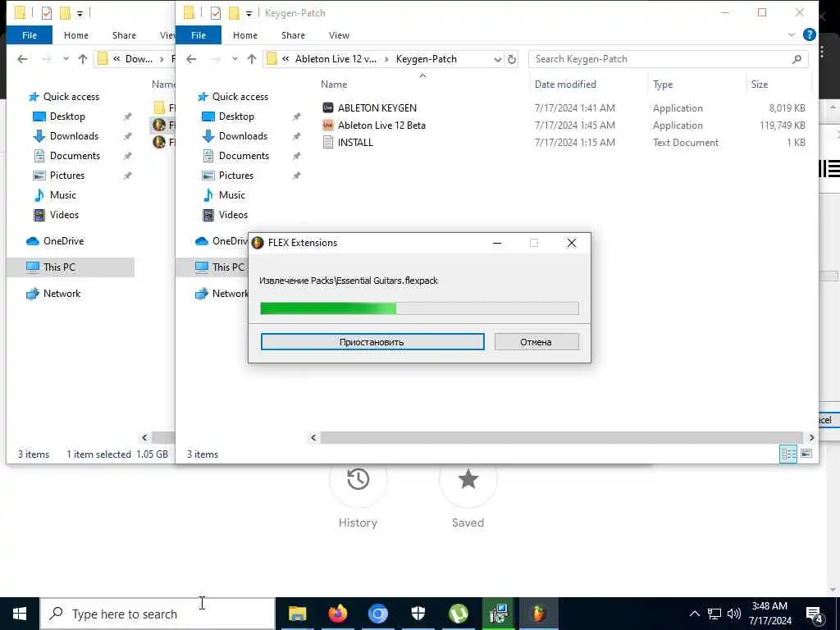Select Pictures in left Explorer window
This screenshot has width=840, height=630.
pos(67,176)
